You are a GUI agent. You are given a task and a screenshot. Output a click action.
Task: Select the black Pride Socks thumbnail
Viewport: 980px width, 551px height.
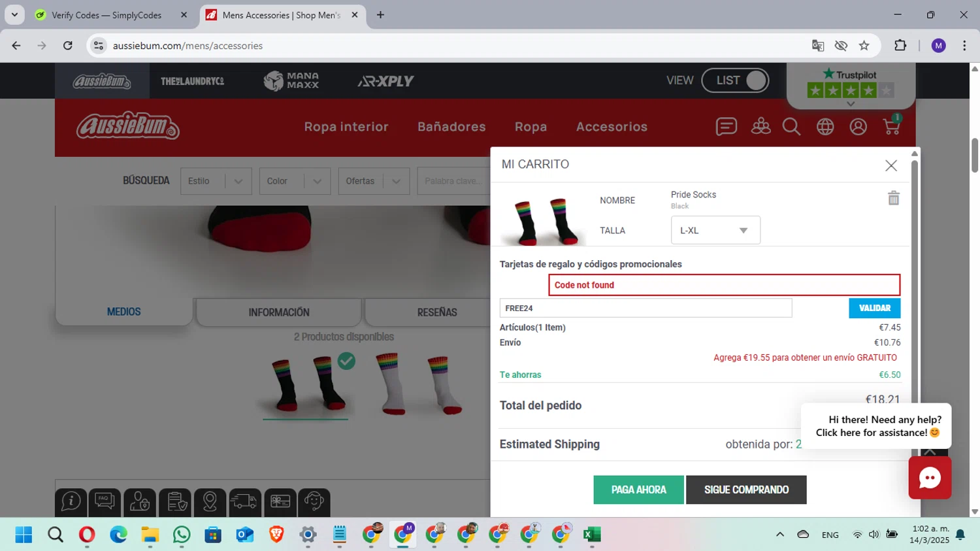point(306,384)
